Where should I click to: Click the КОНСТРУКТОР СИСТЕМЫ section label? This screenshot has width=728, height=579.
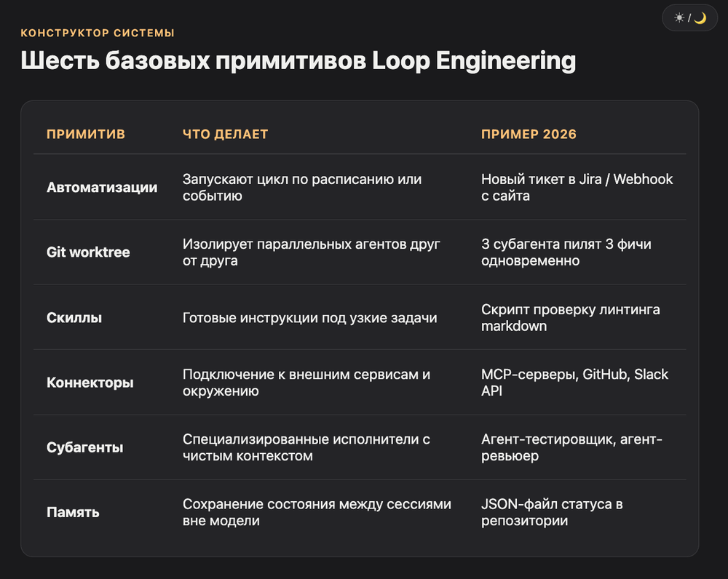[98, 33]
